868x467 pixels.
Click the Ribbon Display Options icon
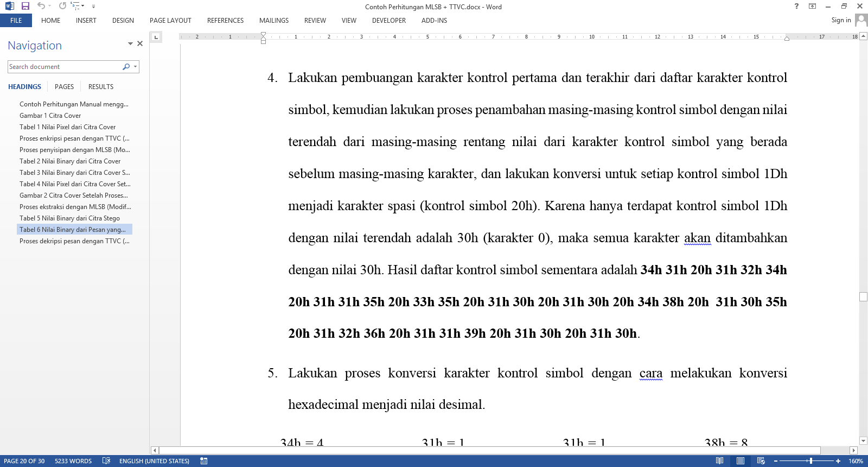812,7
